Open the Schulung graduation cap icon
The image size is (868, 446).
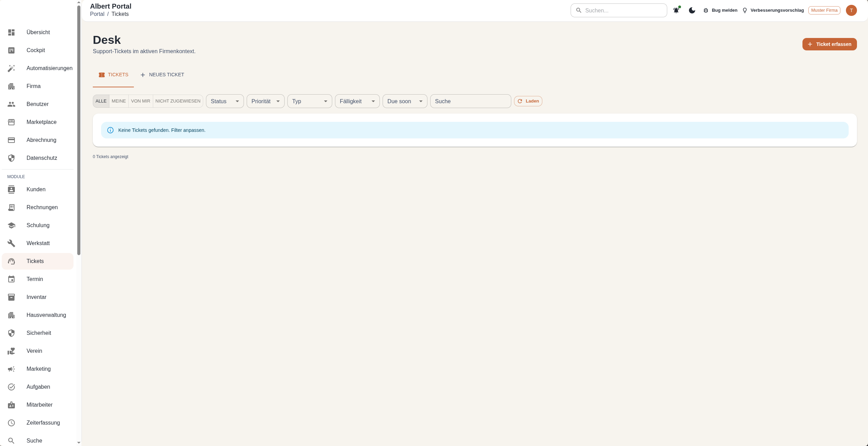click(11, 225)
